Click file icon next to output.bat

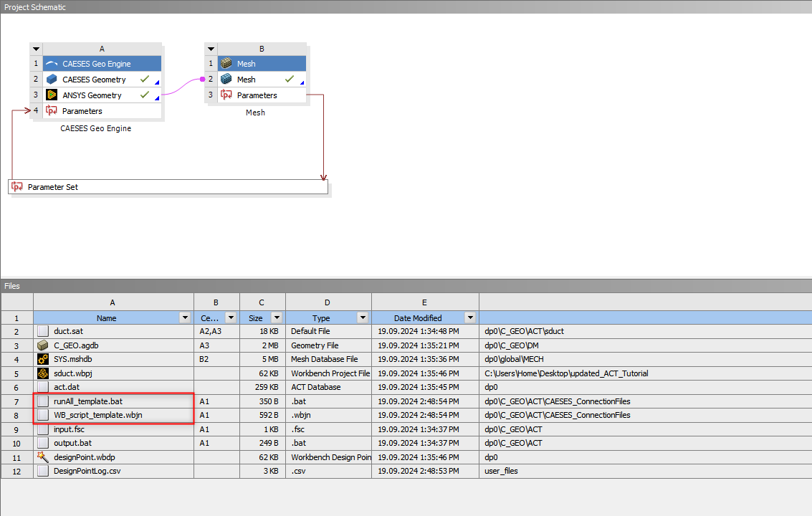tap(43, 443)
